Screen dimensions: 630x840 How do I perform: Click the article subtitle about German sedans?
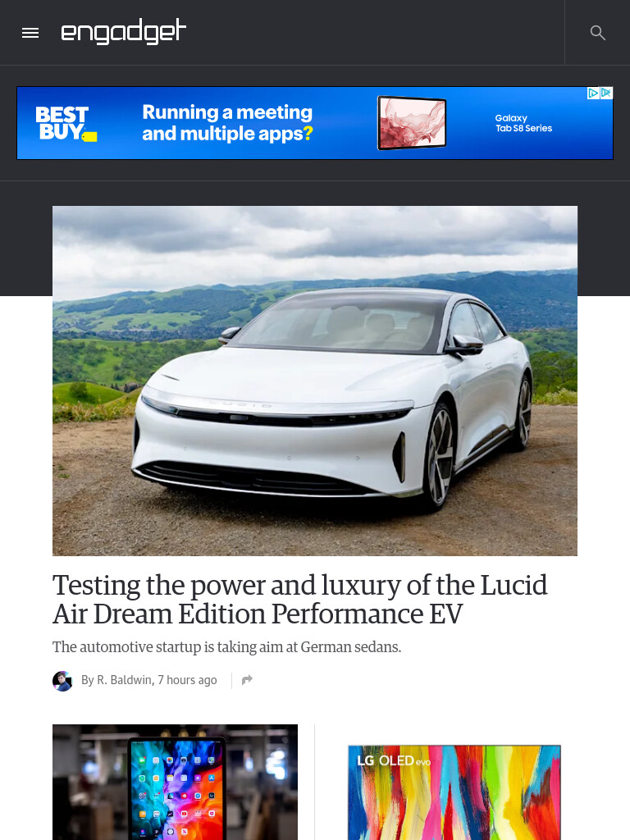tap(226, 647)
